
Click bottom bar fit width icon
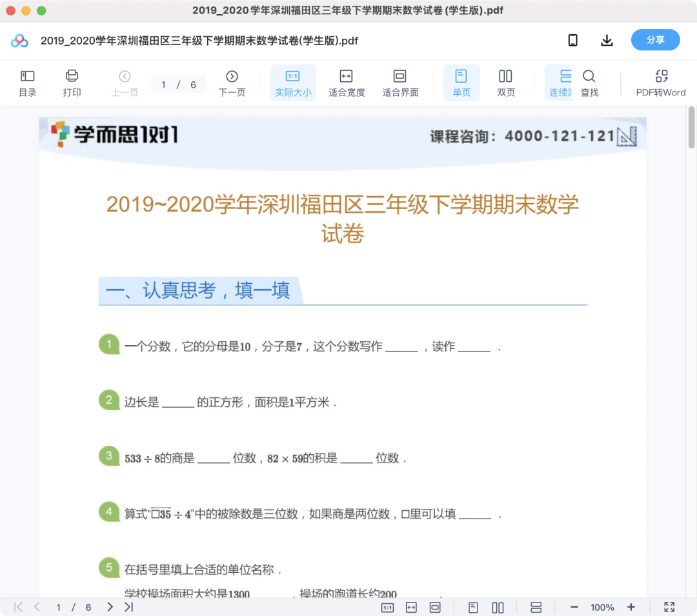411,608
